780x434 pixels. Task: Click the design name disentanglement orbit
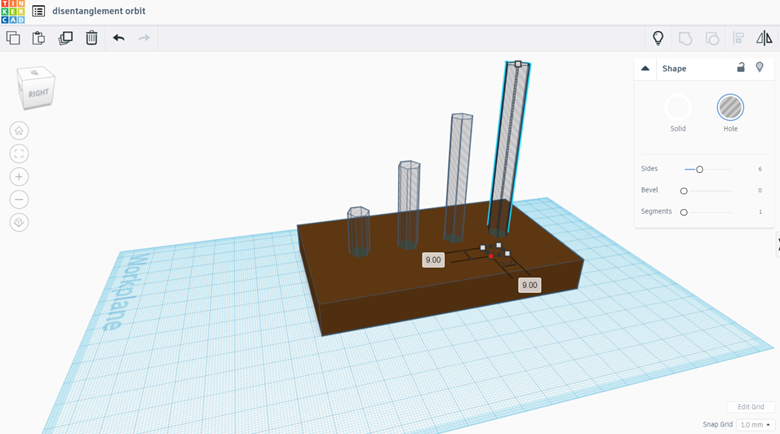tap(99, 11)
